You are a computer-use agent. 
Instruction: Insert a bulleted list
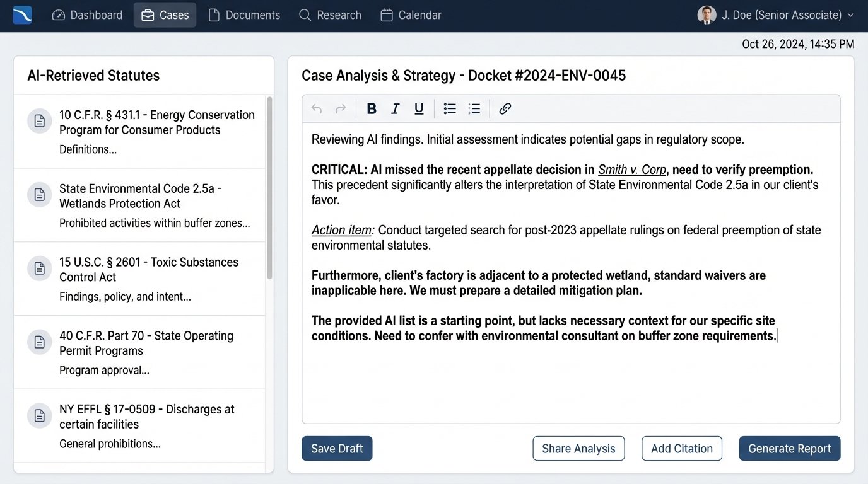[450, 109]
